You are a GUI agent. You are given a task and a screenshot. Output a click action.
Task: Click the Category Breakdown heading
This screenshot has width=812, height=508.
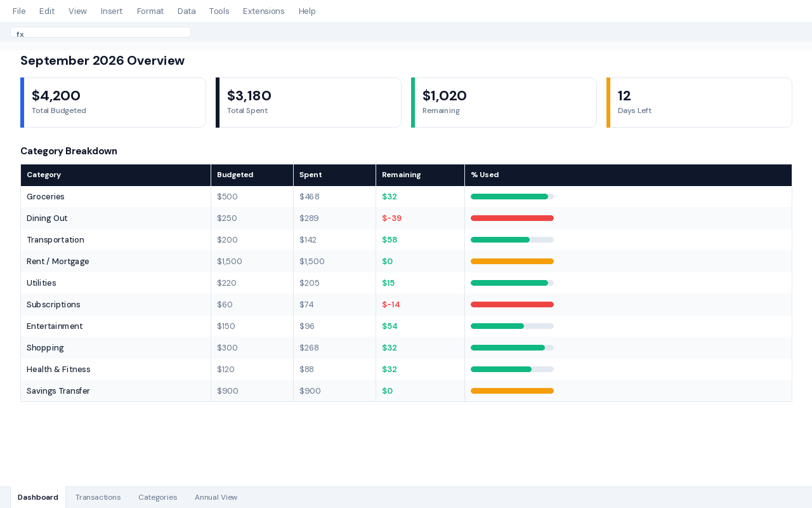[x=69, y=151]
